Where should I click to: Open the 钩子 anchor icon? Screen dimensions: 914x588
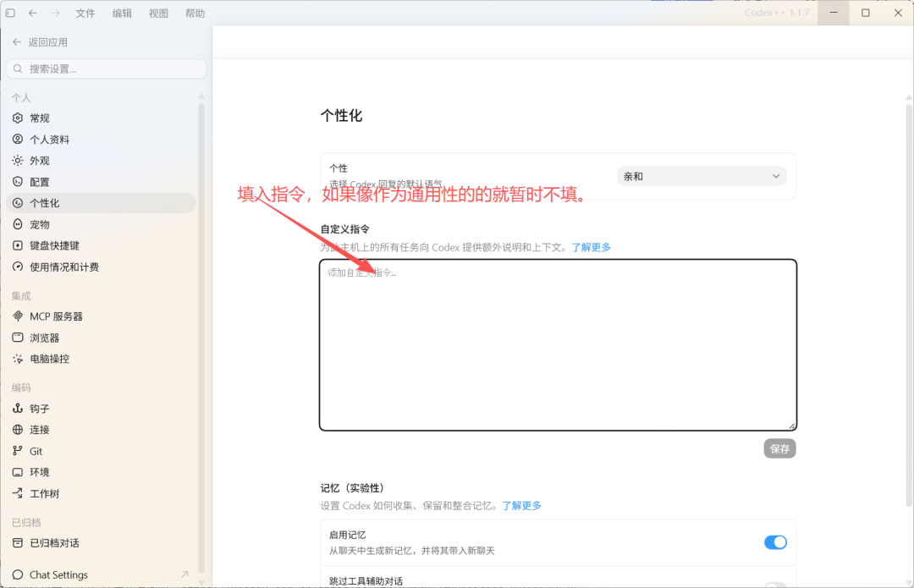(18, 409)
